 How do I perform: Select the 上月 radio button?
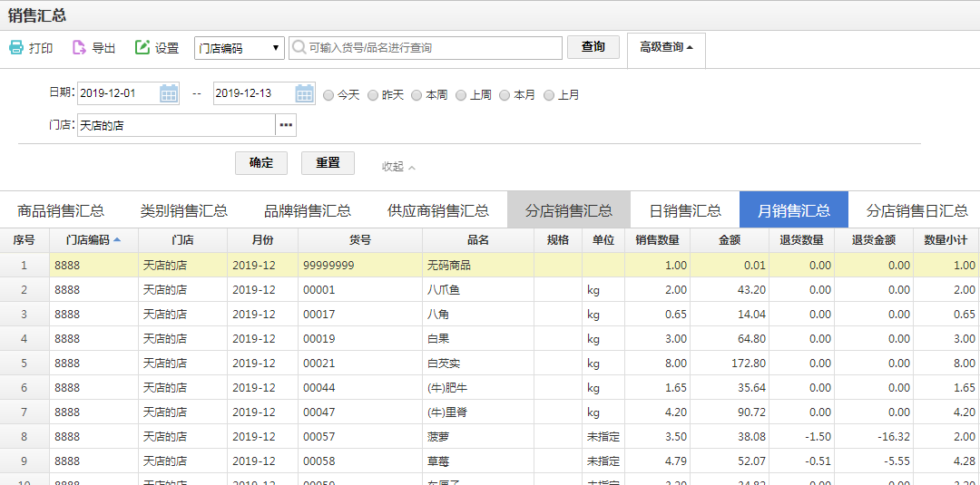pos(549,95)
